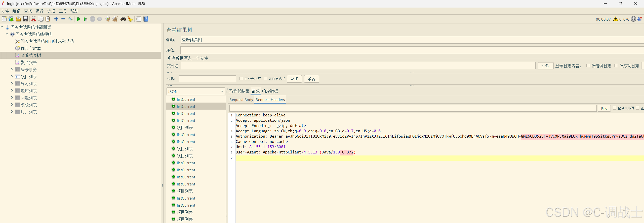Click the 浏览... button

(x=546, y=66)
